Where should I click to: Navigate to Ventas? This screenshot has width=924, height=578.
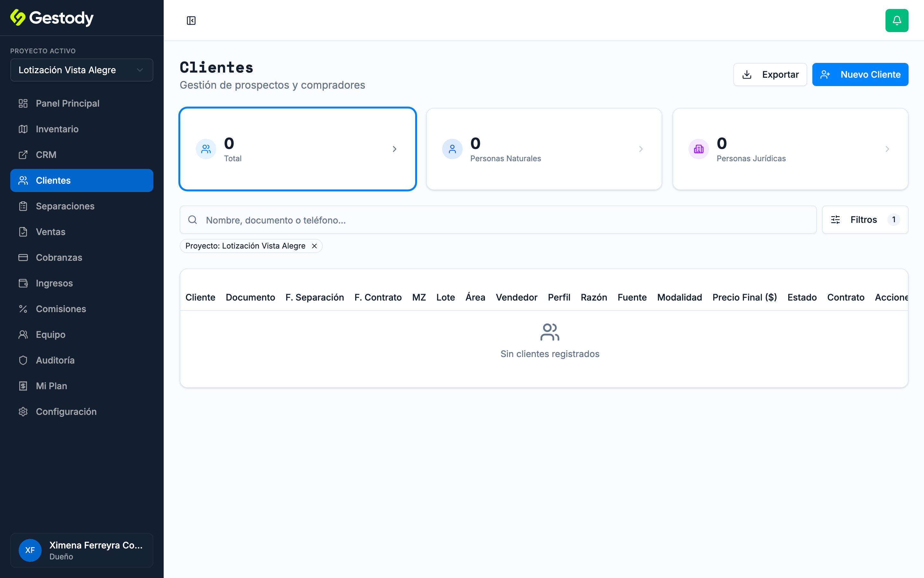pyautogui.click(x=81, y=232)
